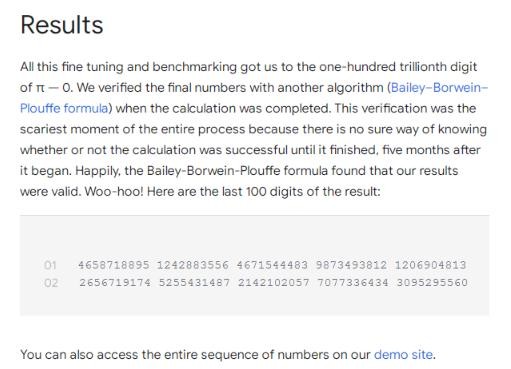This screenshot has width=511, height=369.
Task: Click digit group 1242883556
Action: click(x=193, y=265)
